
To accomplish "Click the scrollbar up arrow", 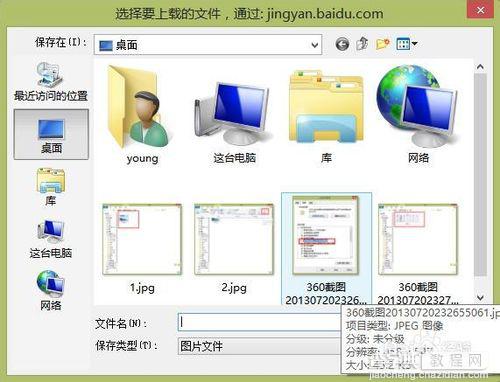I will [x=480, y=67].
